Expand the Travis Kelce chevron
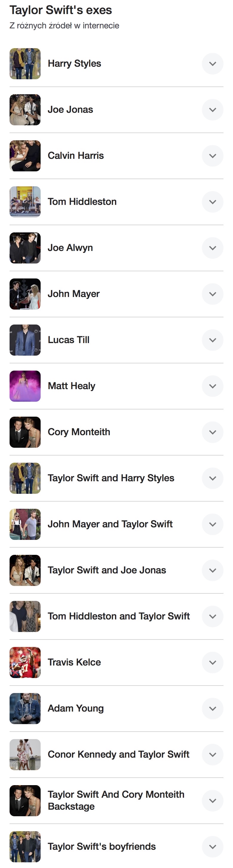The image size is (233, 868). [x=212, y=663]
